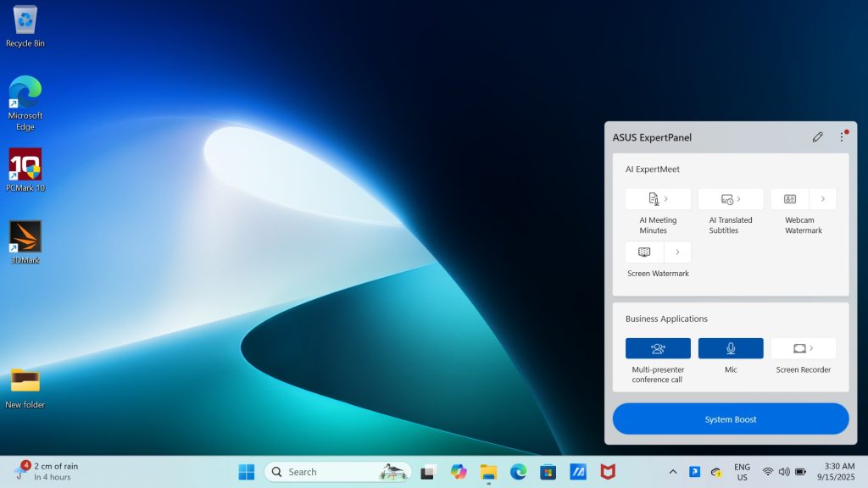
Task: Open the Windows Start menu
Action: 247,472
